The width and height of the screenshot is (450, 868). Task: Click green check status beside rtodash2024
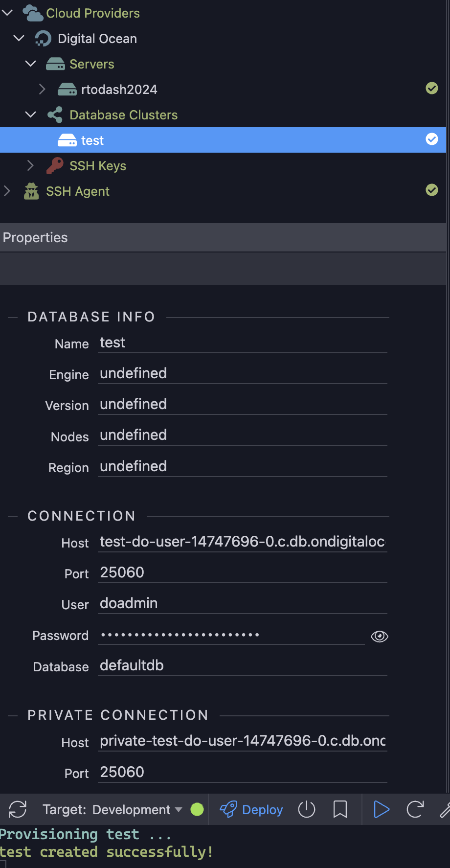point(432,88)
